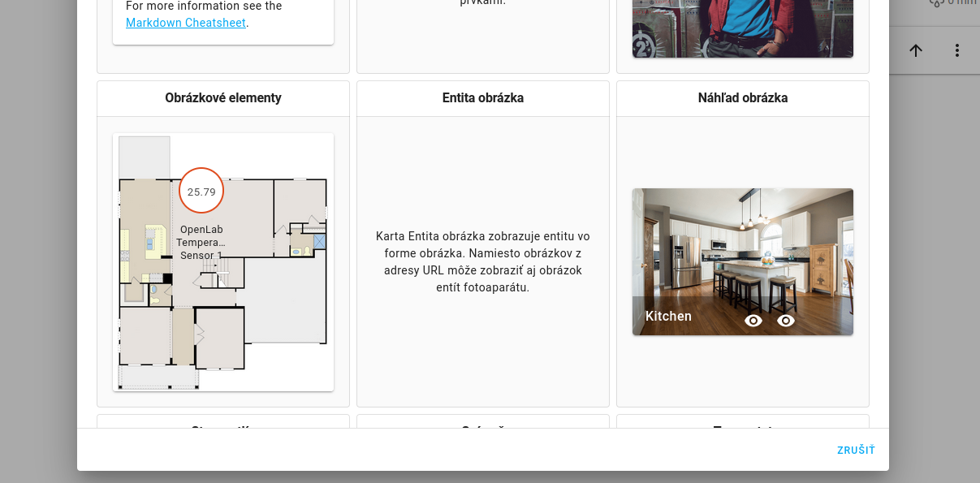The image size is (980, 483).
Task: Select the Obrázkové elementy card title
Action: [223, 98]
